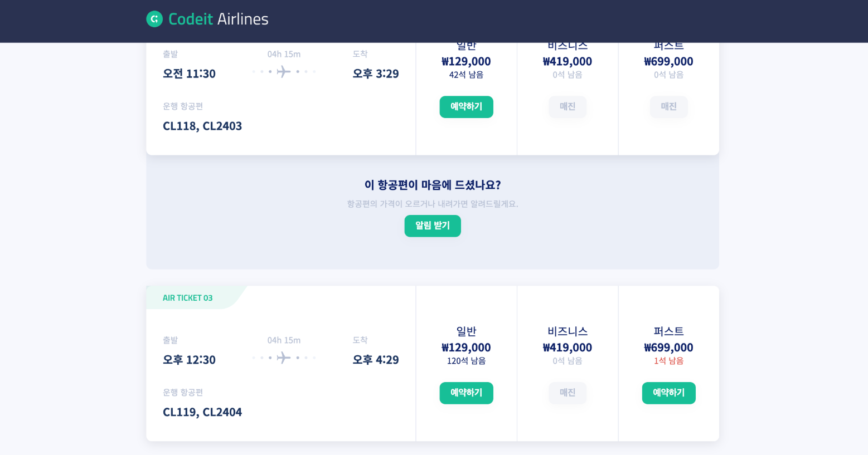The width and height of the screenshot is (868, 455).
Task: Click the green Codeit logo icon
Action: pyautogui.click(x=154, y=19)
